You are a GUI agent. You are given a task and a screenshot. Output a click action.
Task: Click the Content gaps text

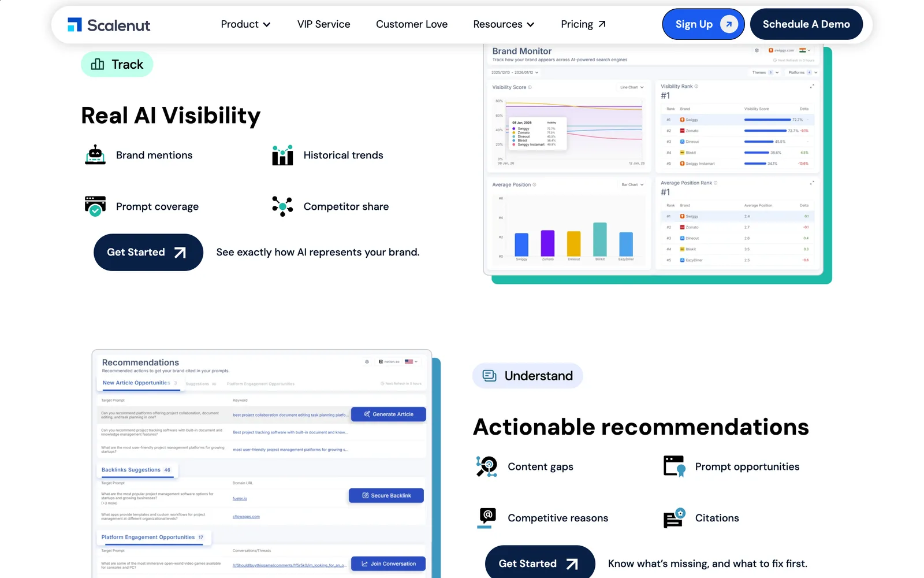[x=541, y=466]
